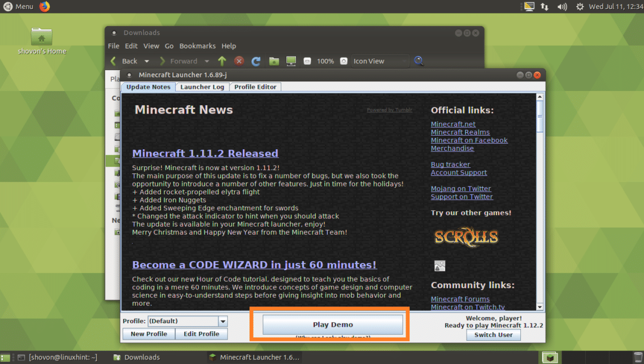This screenshot has width=644, height=364.
Task: Reload the Downloads folder with the refresh icon
Action: (x=256, y=61)
